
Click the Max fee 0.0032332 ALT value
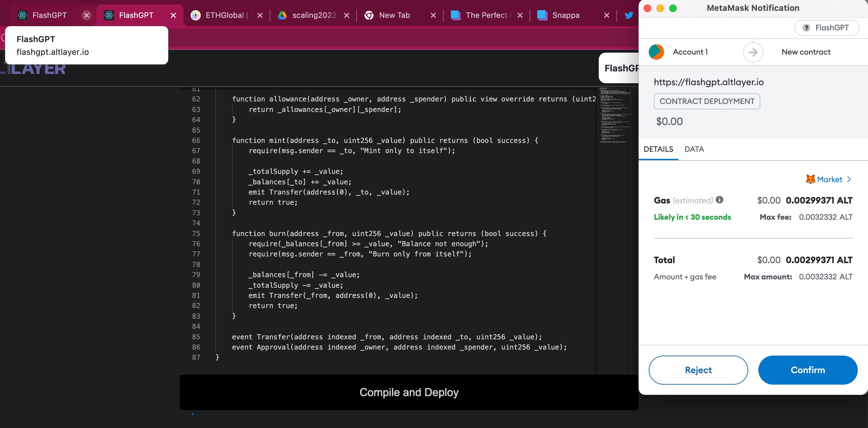pyautogui.click(x=826, y=217)
